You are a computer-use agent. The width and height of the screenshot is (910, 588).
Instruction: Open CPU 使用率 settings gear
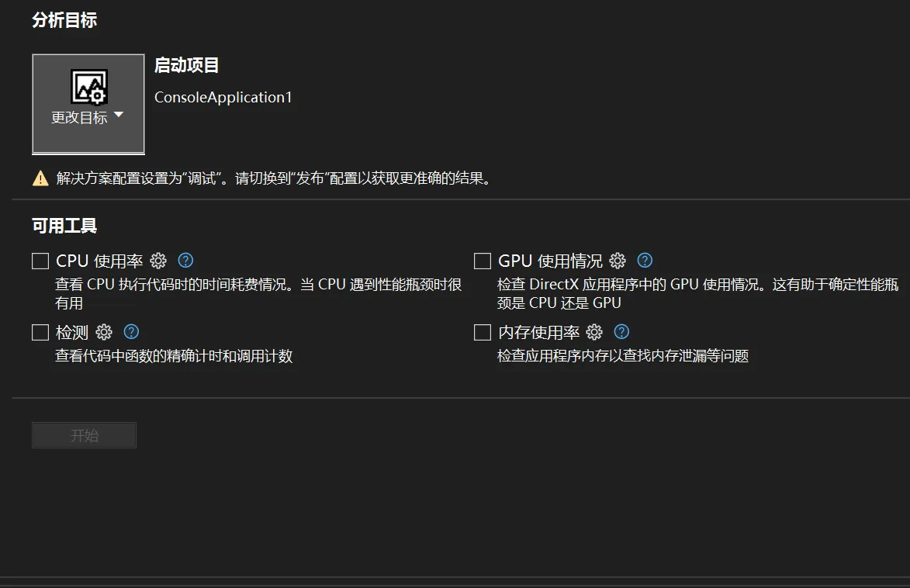click(158, 261)
